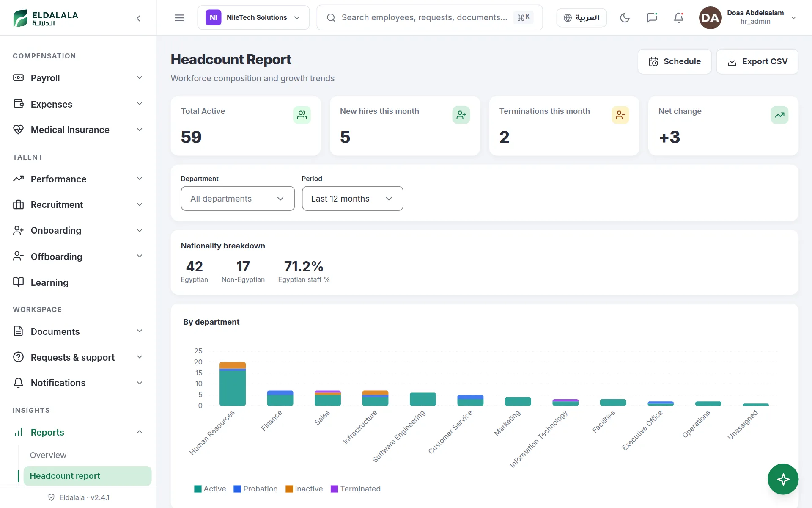Click the Doaa Abdelsalam avatar
The image size is (812, 508).
(710, 18)
